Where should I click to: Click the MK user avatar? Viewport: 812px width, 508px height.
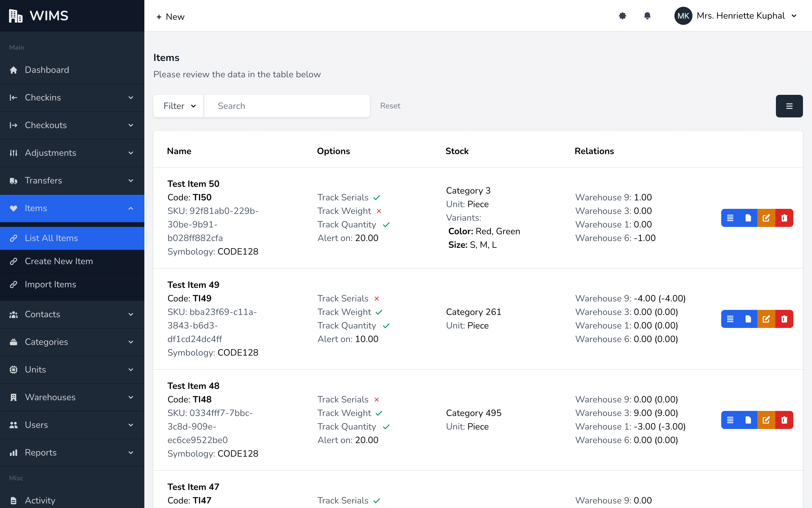click(x=683, y=16)
